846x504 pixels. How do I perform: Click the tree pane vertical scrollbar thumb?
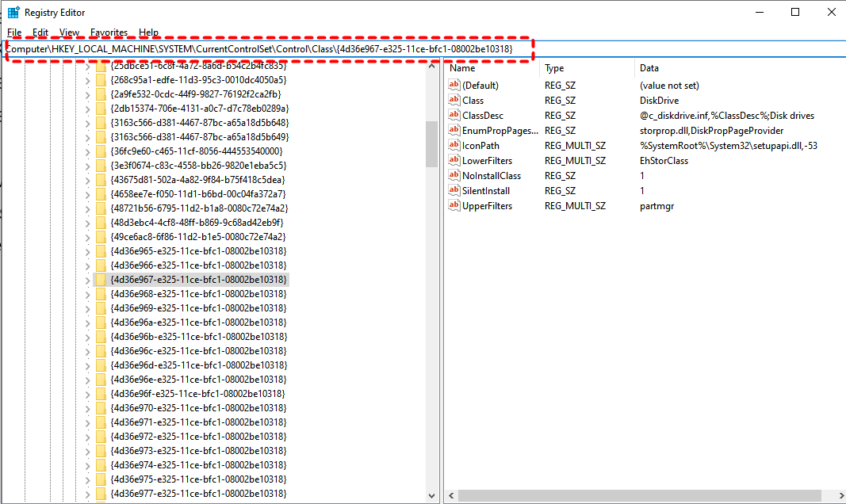432,143
